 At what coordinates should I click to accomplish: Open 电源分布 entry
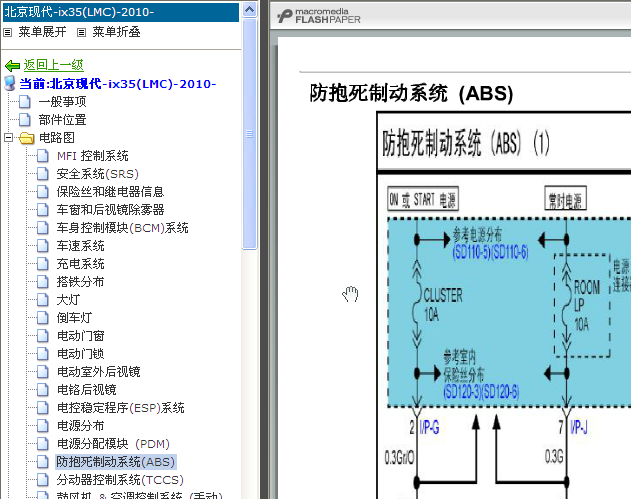pyautogui.click(x=80, y=425)
